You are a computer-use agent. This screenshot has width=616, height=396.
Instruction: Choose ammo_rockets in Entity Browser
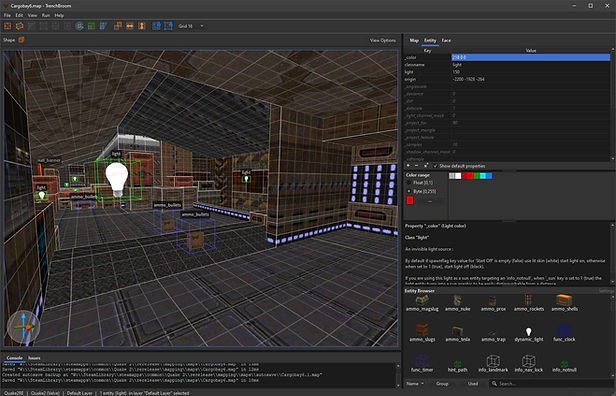tap(529, 304)
